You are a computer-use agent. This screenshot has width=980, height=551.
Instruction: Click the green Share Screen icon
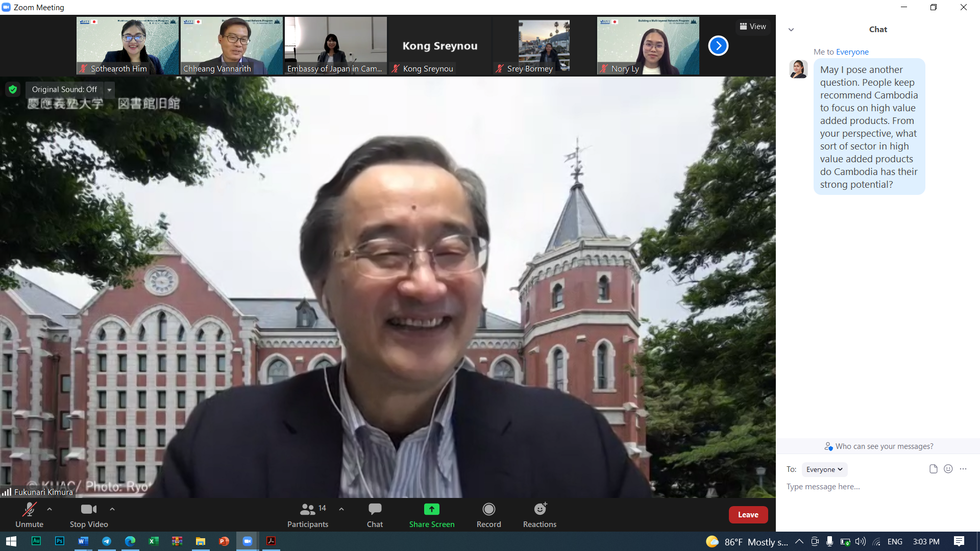tap(431, 509)
